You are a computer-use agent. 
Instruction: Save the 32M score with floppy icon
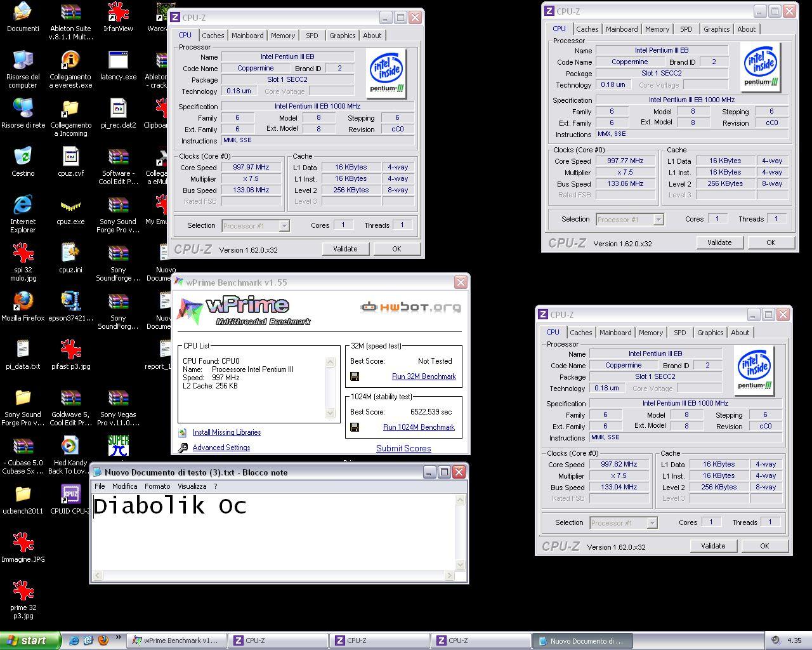tap(355, 376)
